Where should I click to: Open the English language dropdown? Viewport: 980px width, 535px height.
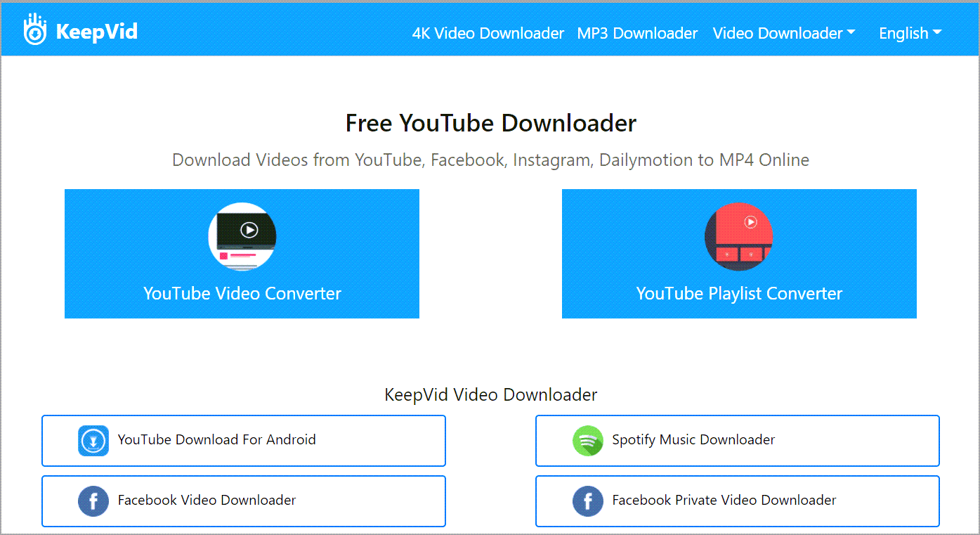click(x=910, y=33)
